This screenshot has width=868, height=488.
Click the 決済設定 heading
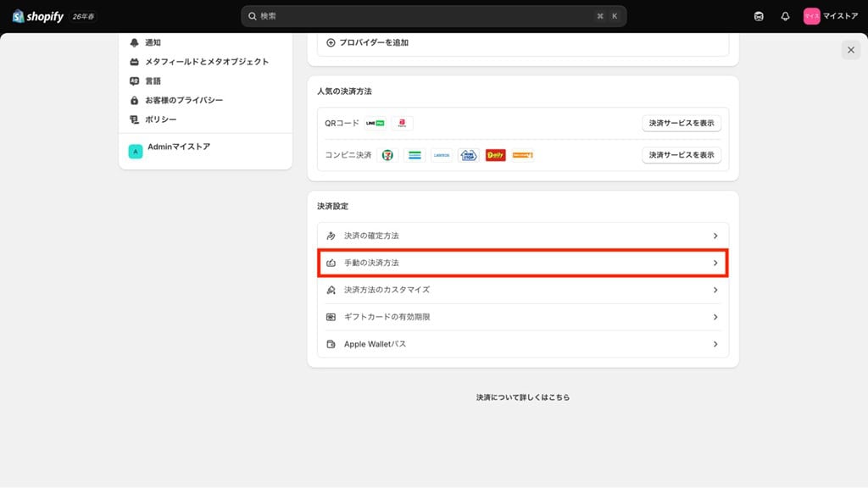pyautogui.click(x=332, y=207)
